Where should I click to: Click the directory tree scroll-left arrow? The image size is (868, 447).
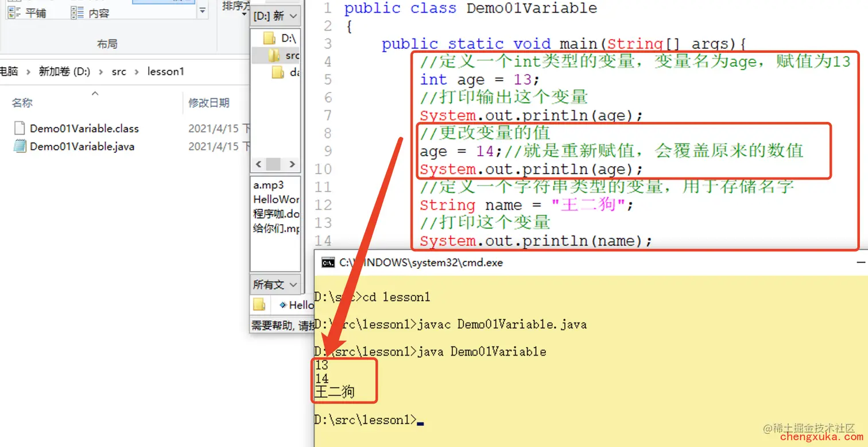(x=258, y=164)
